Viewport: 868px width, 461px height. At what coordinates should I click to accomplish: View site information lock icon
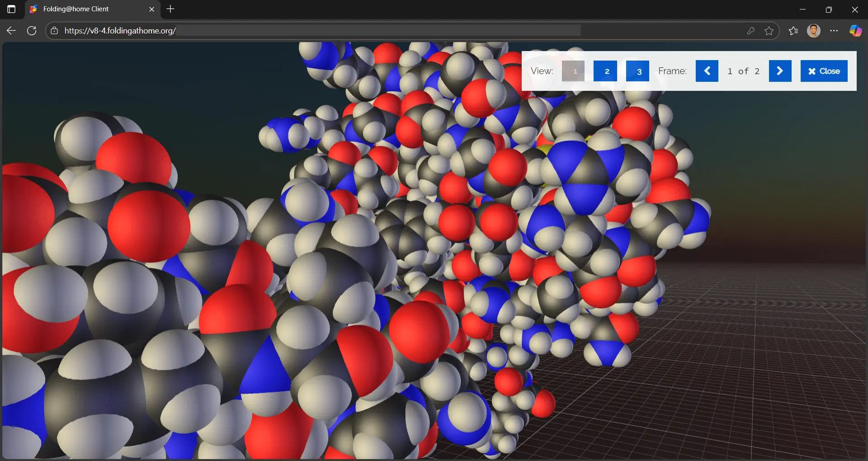click(x=54, y=31)
